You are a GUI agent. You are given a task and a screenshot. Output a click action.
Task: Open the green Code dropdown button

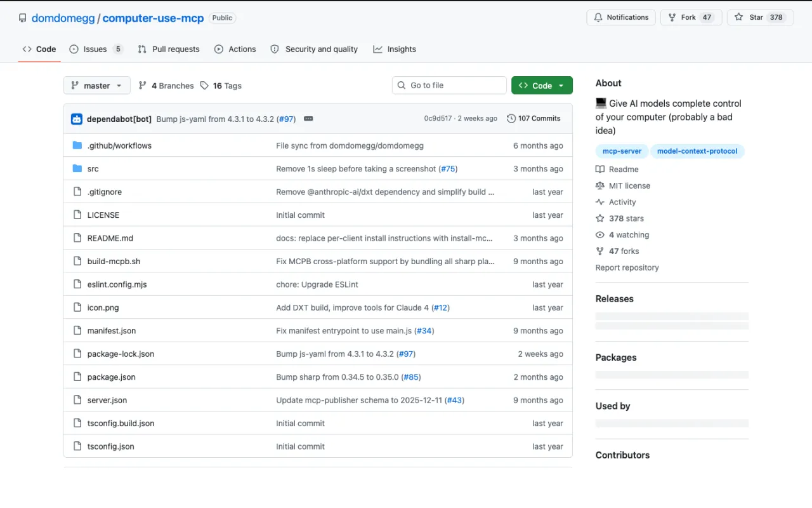point(542,86)
